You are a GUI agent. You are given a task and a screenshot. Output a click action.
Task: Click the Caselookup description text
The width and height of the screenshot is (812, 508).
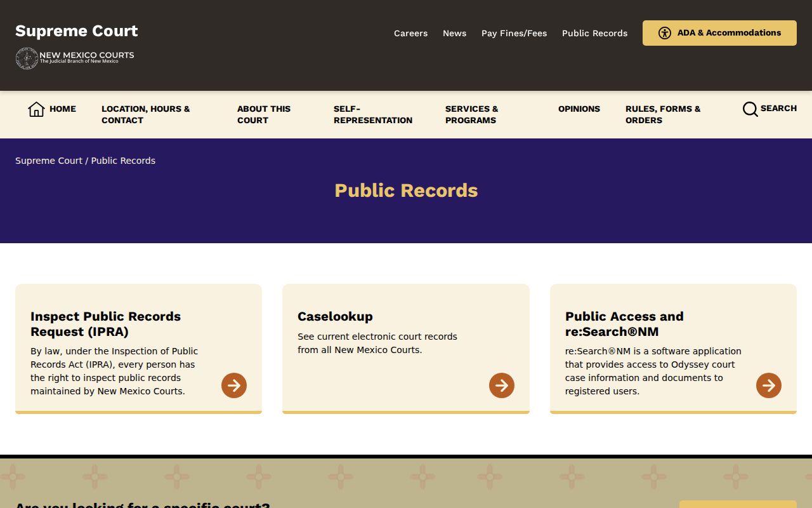pyautogui.click(x=377, y=343)
